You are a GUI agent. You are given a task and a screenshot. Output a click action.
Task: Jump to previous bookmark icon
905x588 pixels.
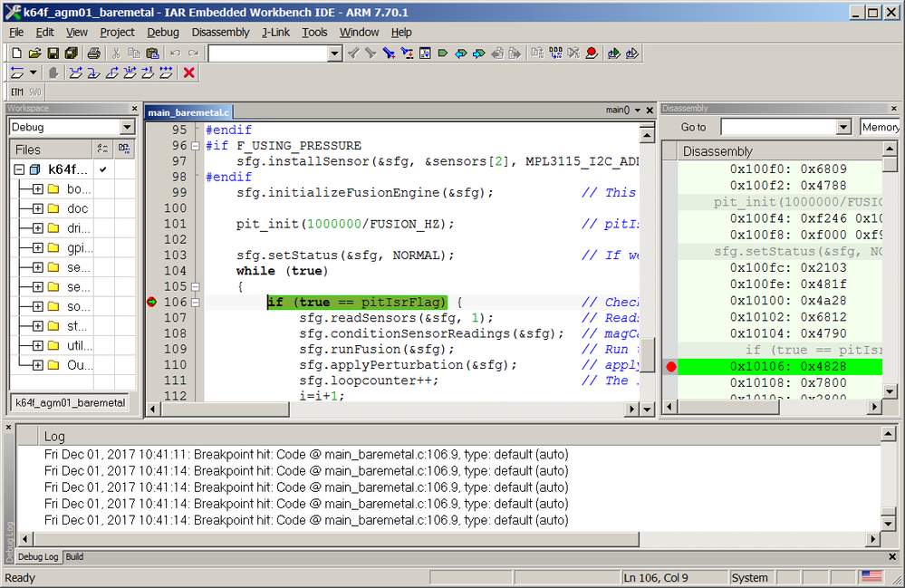[460, 53]
